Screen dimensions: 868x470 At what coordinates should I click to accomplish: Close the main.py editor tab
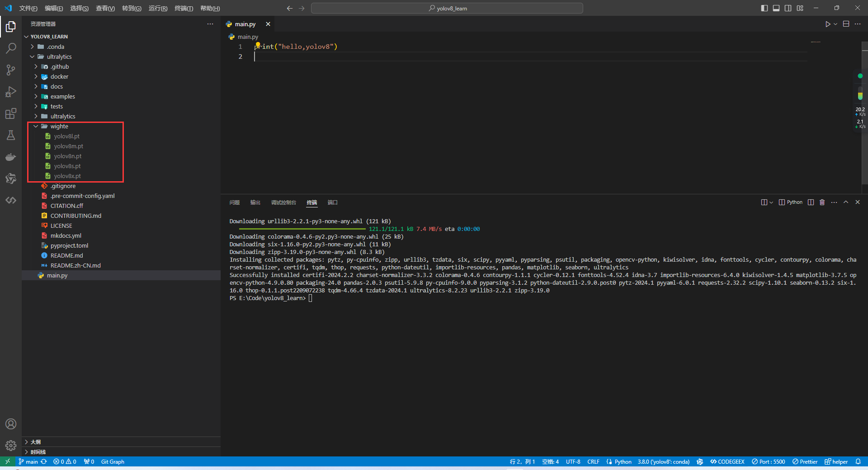tap(268, 24)
